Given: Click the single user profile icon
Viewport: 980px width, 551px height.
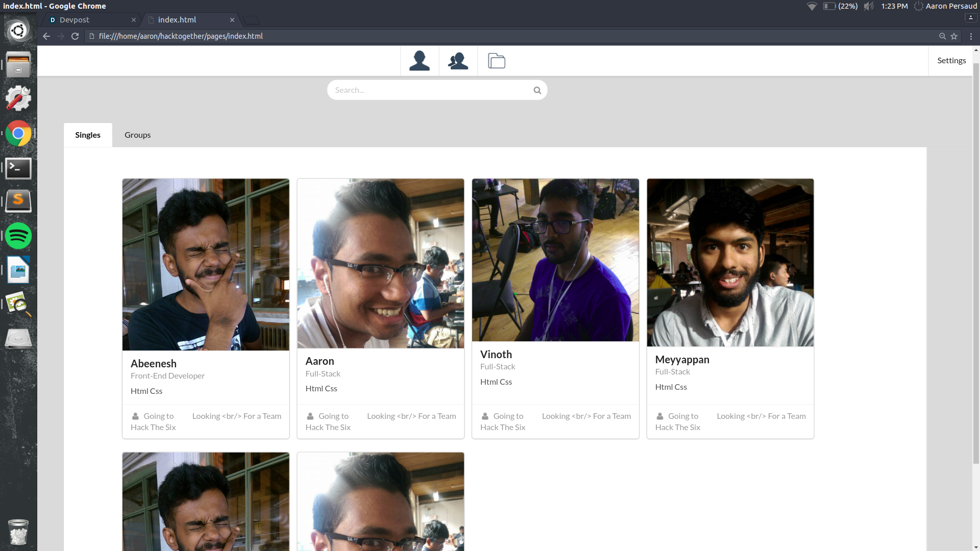Looking at the screenshot, I should 420,61.
